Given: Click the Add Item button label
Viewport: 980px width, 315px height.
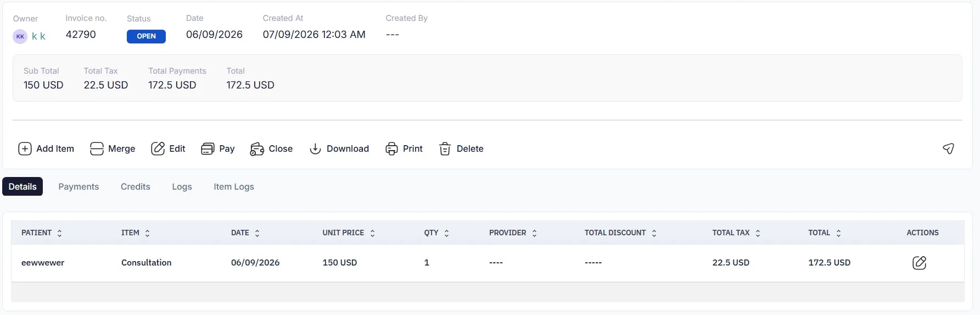Looking at the screenshot, I should coord(55,148).
